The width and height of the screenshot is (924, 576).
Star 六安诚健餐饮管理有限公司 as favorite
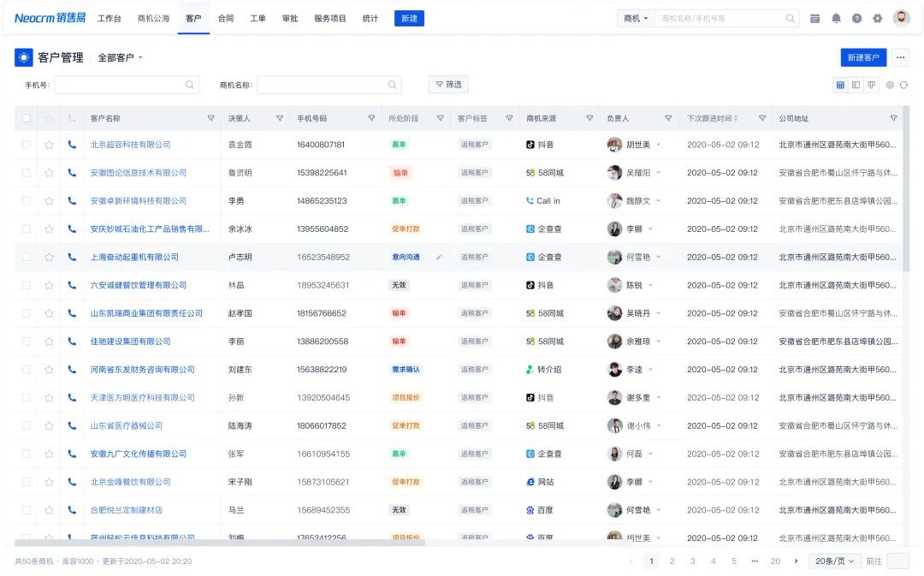49,285
